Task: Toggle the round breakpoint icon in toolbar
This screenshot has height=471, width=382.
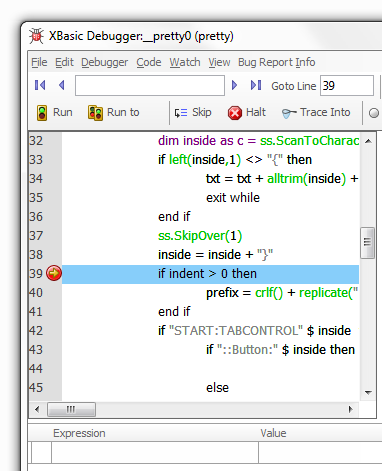Action: point(374,113)
